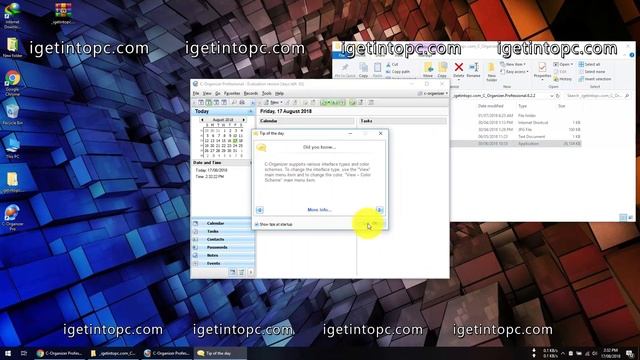Open the Help menu in C-Organizer
The width and height of the screenshot is (640, 360).
pos(279,93)
